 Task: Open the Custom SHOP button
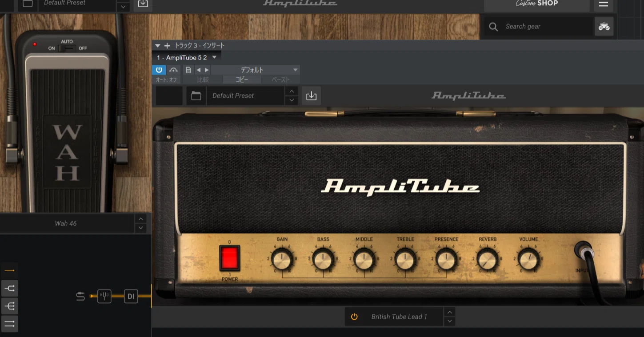coord(537,4)
